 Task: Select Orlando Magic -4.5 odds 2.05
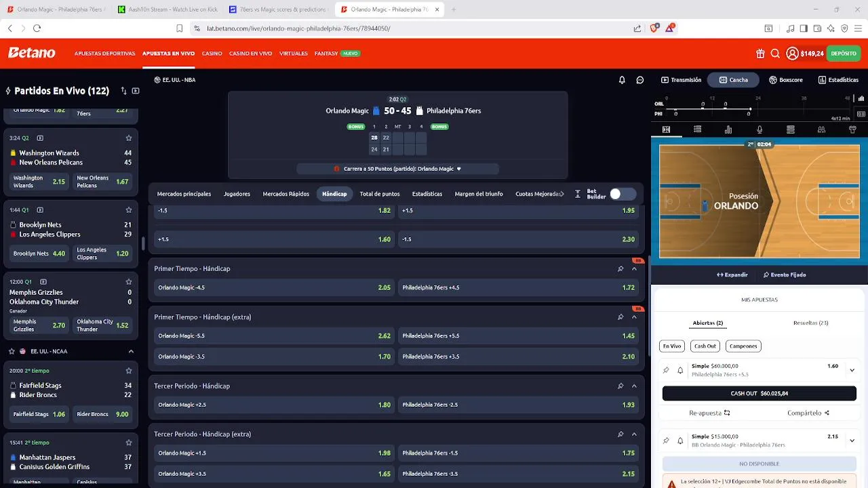(x=275, y=287)
